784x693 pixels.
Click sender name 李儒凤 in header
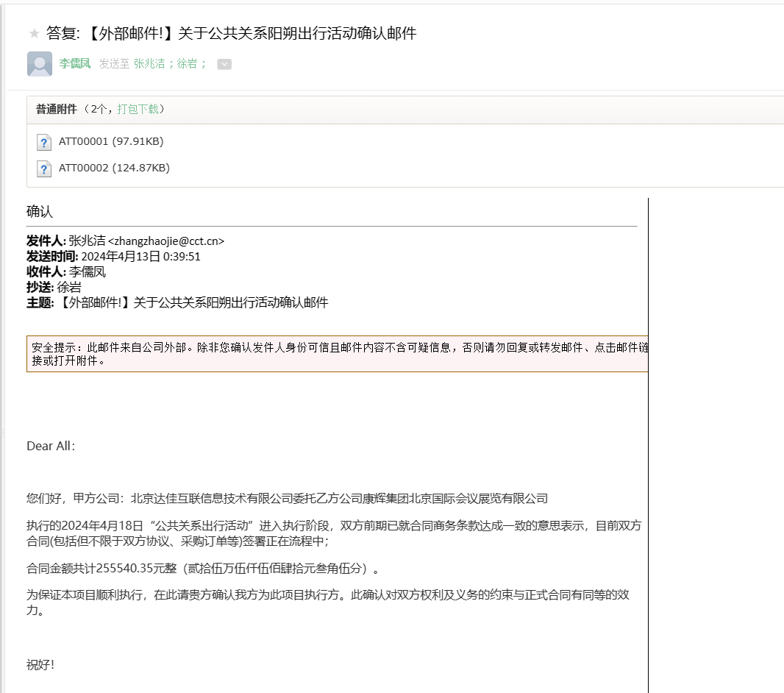click(75, 64)
